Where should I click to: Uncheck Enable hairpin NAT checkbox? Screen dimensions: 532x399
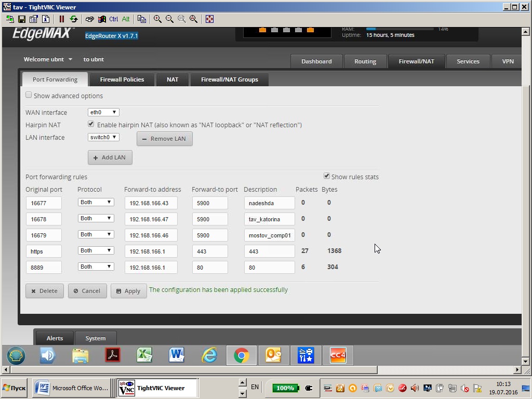pos(90,124)
